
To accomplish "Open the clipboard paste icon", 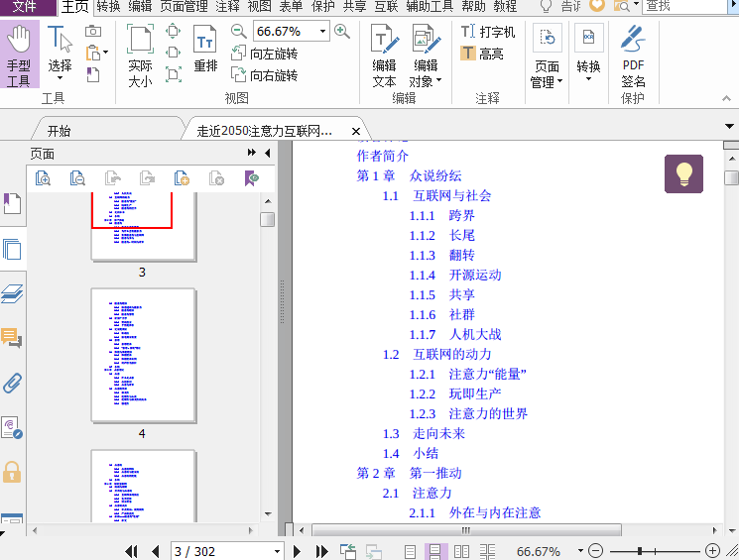I will tap(93, 53).
